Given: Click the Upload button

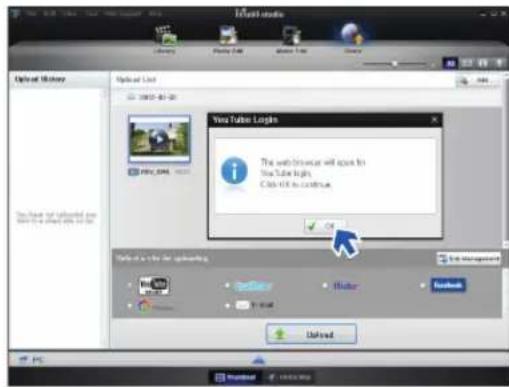Looking at the screenshot, I should [311, 334].
